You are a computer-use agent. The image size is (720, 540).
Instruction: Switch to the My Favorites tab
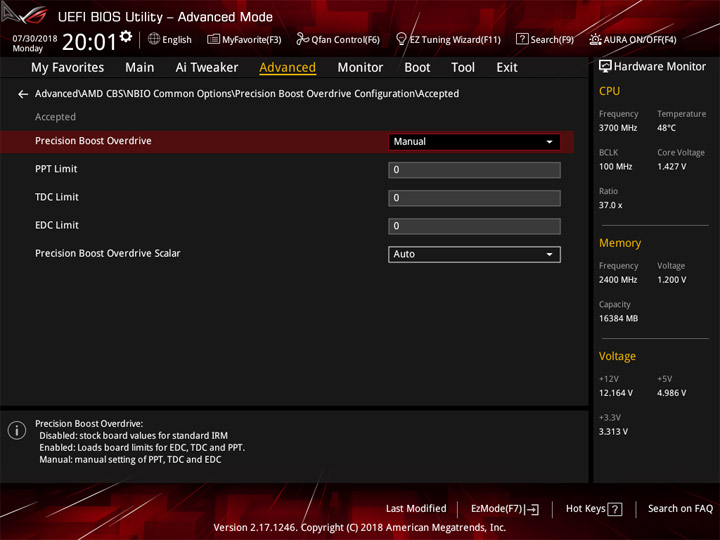(68, 68)
